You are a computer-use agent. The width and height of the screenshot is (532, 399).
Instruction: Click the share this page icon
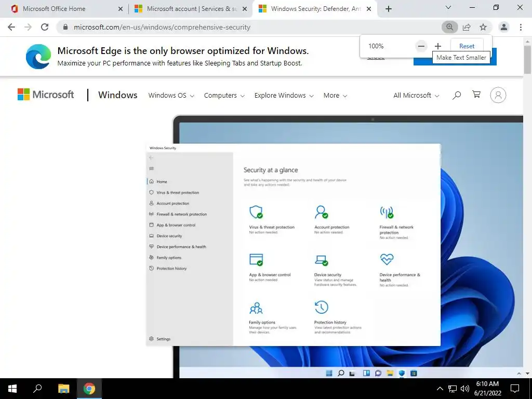pos(467,27)
